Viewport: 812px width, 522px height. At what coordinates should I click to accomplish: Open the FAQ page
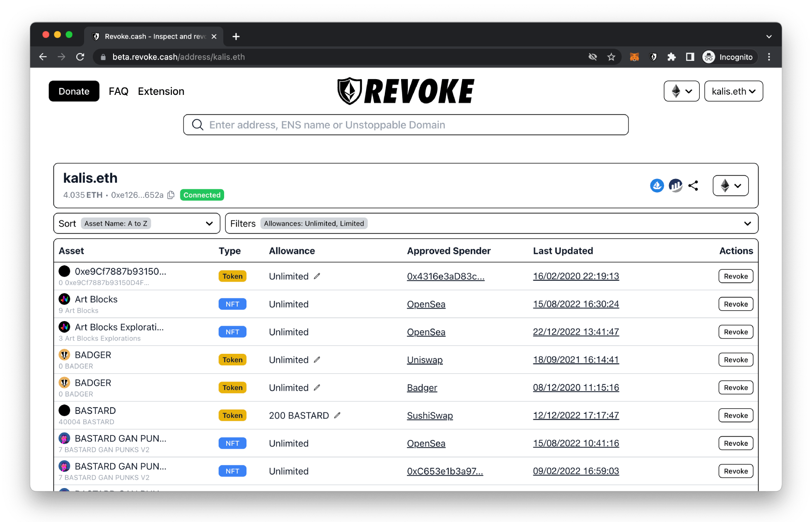[118, 91]
